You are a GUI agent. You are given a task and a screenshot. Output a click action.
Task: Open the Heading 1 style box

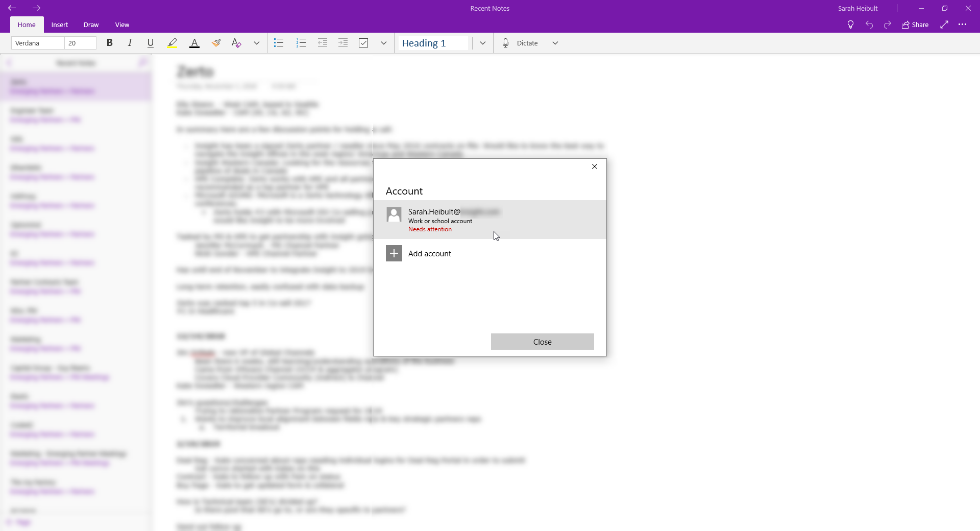pyautogui.click(x=433, y=43)
